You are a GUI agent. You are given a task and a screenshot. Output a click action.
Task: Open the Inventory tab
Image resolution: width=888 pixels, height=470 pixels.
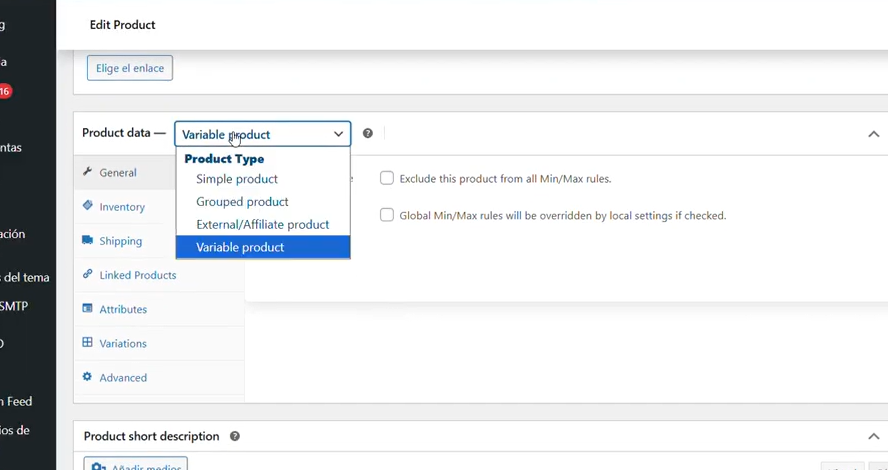(x=122, y=207)
